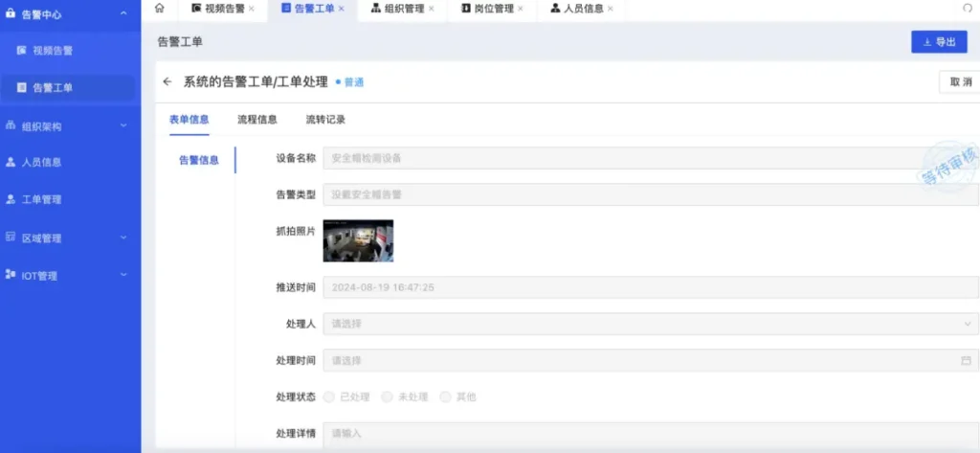Close the 人员信息 tab
This screenshot has height=453, width=980.
[x=610, y=9]
